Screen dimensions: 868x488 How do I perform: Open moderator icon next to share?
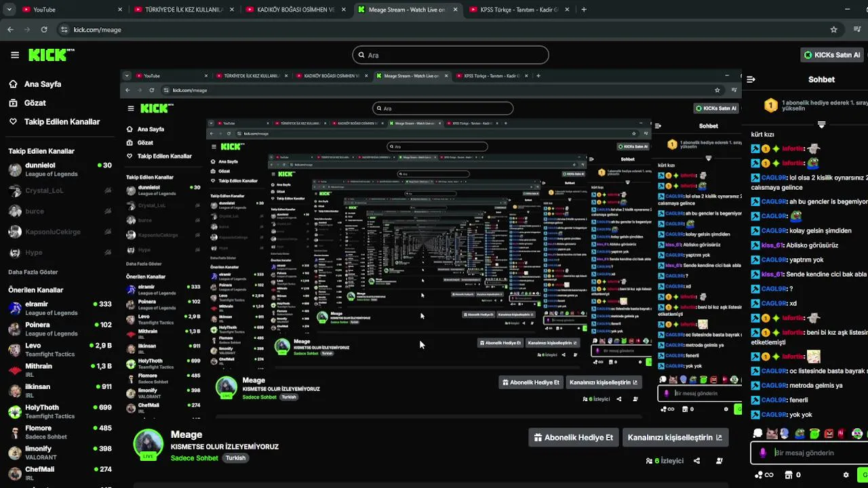[719, 461]
